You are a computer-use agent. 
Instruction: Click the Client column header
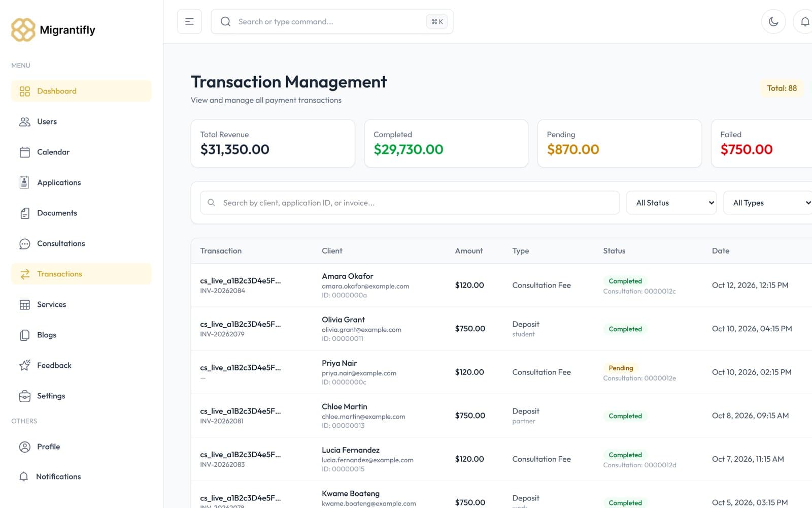(332, 250)
